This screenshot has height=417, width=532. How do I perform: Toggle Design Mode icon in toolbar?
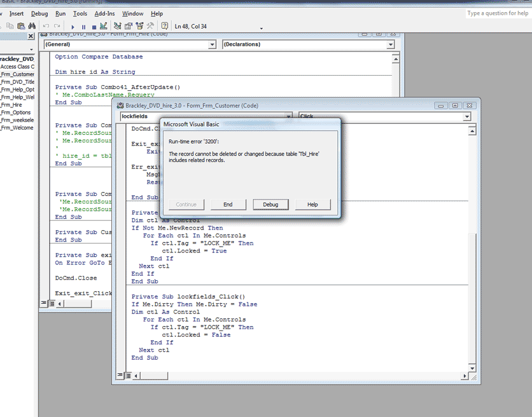pyautogui.click(x=104, y=27)
